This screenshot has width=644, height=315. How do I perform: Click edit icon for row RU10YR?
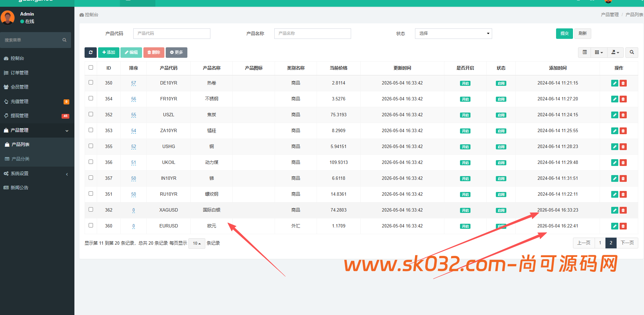(x=615, y=194)
